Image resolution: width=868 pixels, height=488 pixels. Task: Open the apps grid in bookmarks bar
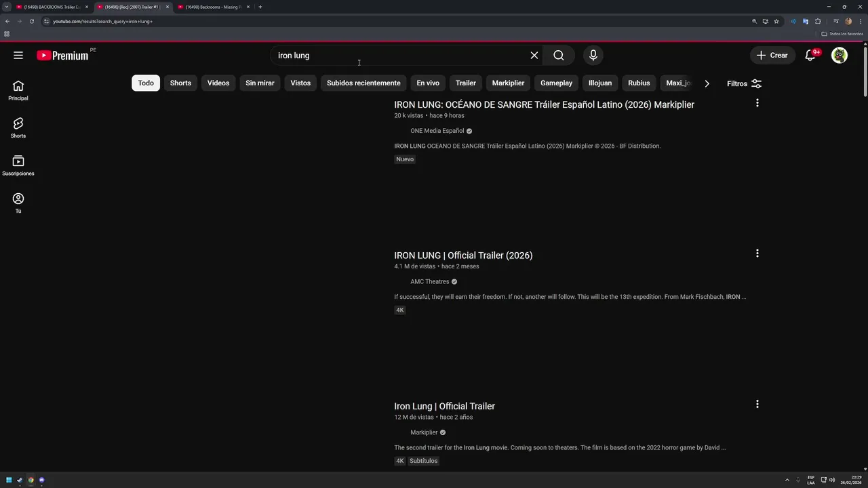[7, 34]
